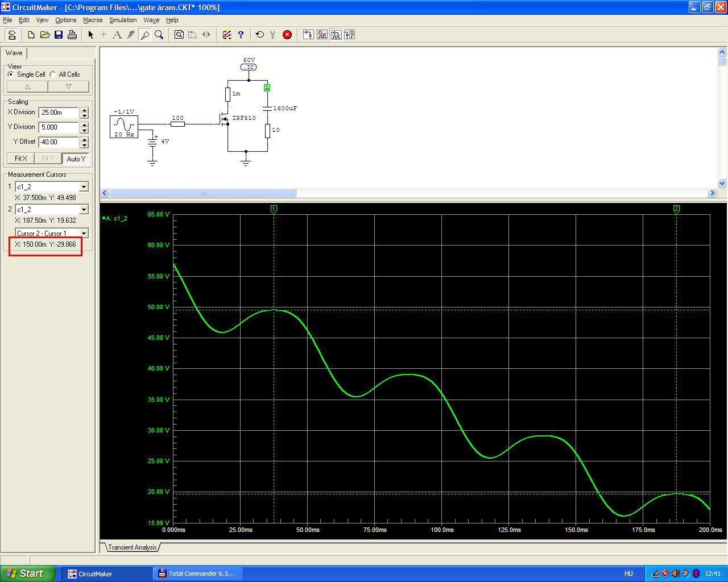Open cursor 1 signal dropdown
This screenshot has width=728, height=582.
pos(84,187)
